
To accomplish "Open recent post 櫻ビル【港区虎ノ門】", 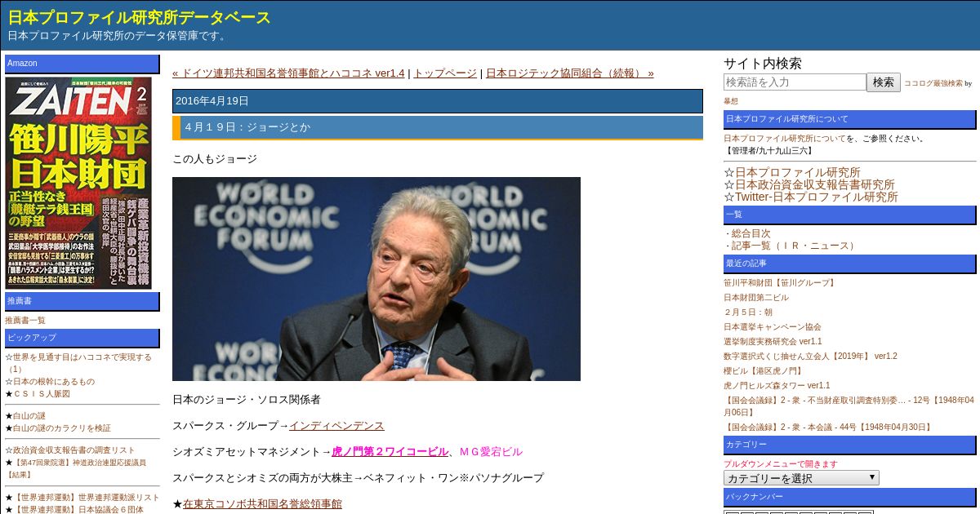I will [x=763, y=370].
